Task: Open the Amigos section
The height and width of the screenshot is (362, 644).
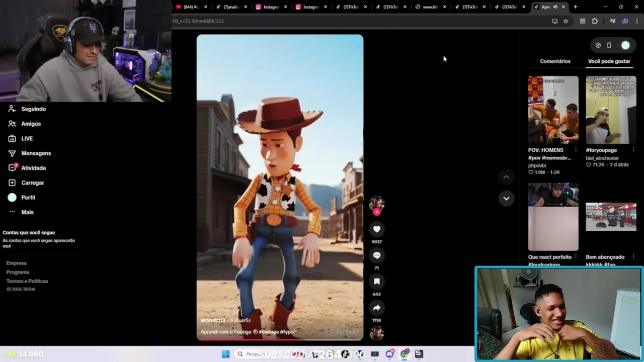Action: point(31,124)
